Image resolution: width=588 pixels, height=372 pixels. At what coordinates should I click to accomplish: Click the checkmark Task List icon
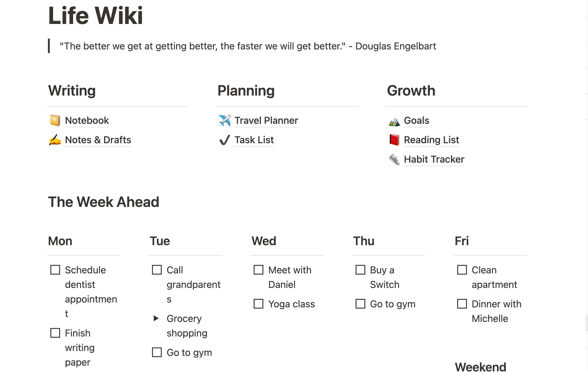point(225,140)
